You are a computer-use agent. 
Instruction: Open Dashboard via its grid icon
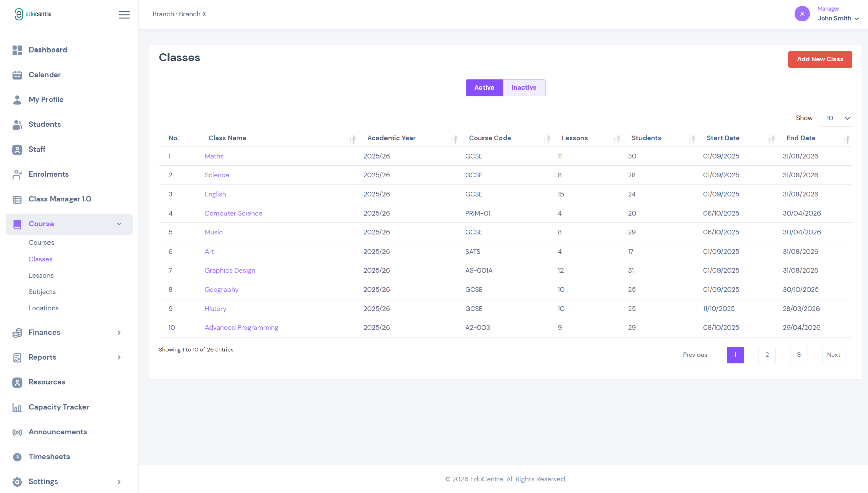coord(17,50)
